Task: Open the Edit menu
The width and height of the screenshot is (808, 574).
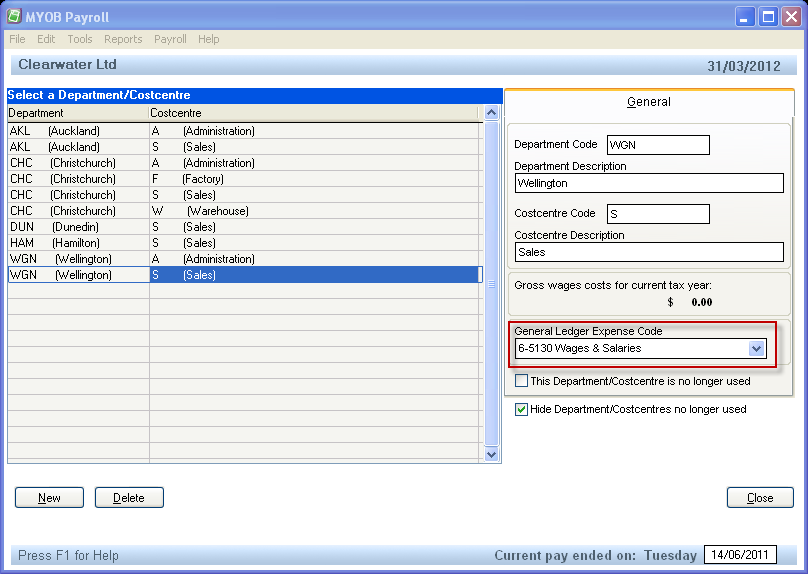Action: 46,39
